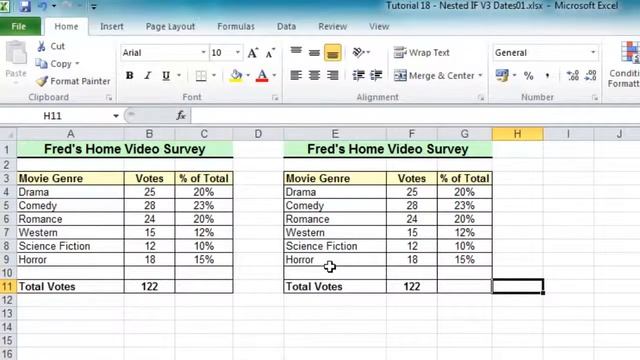The image size is (640, 360).
Task: Click the Top Align icon
Action: coord(296,52)
